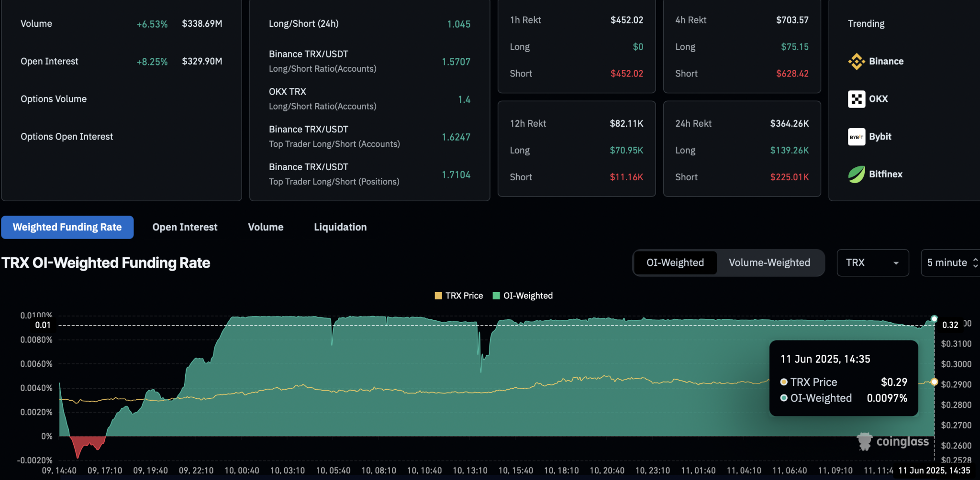Click the green OI-Weighted legend swatch

[x=496, y=296]
